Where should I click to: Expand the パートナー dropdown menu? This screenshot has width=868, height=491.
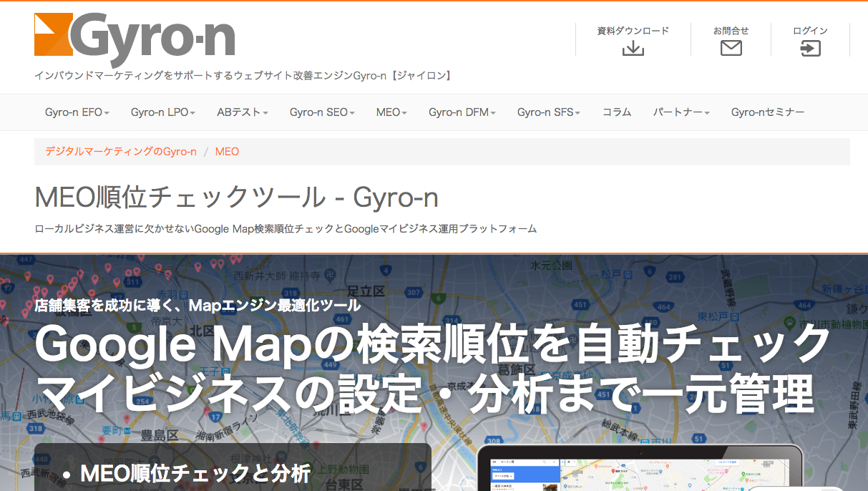point(681,112)
